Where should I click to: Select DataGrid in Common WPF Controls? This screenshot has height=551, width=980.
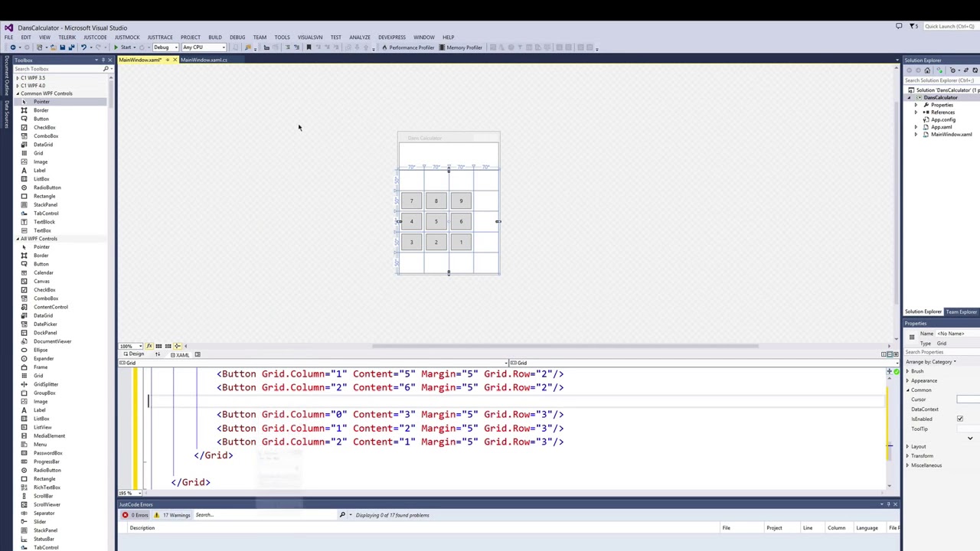(43, 145)
